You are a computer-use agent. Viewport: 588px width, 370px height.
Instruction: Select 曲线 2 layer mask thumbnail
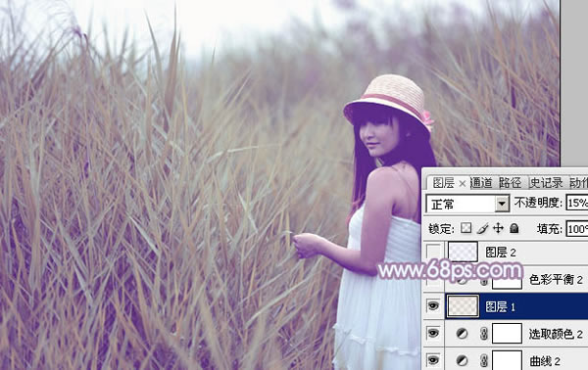pos(507,360)
